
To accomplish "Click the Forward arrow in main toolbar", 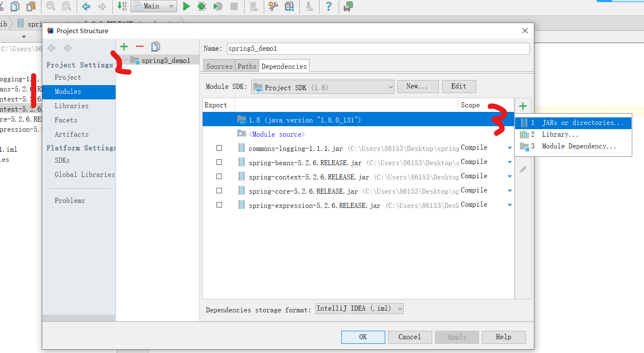I will [102, 6].
